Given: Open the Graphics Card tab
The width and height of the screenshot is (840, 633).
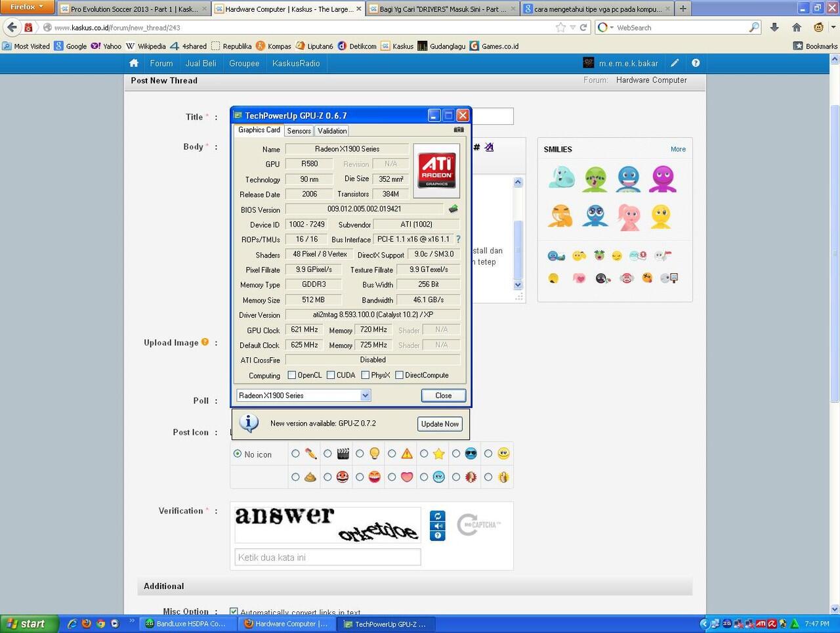Looking at the screenshot, I should click(259, 130).
